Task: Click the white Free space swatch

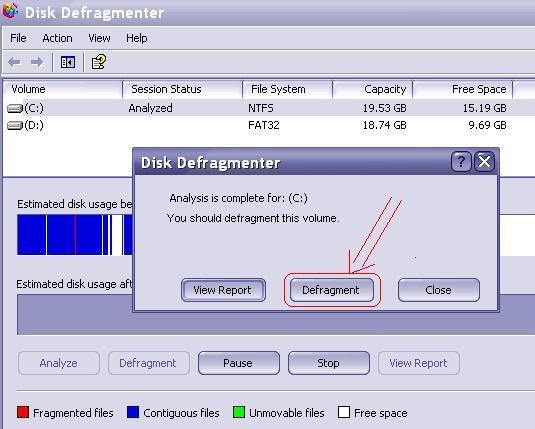Action: (344, 412)
